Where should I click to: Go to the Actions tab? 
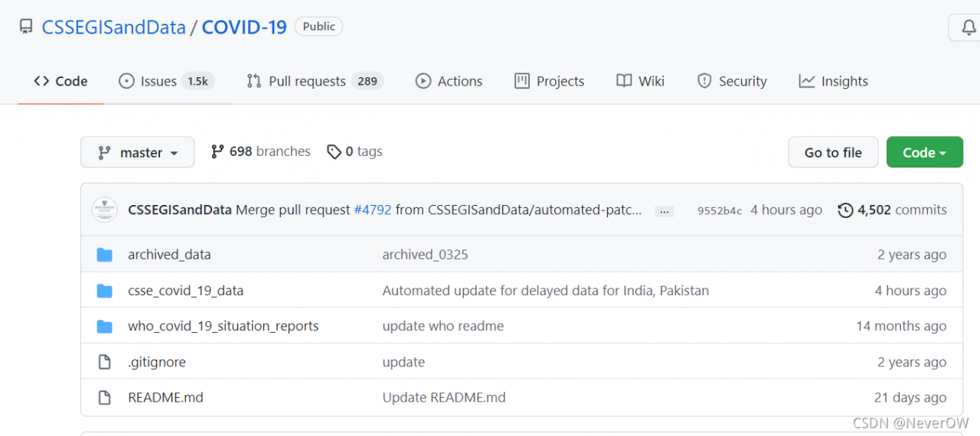click(449, 81)
